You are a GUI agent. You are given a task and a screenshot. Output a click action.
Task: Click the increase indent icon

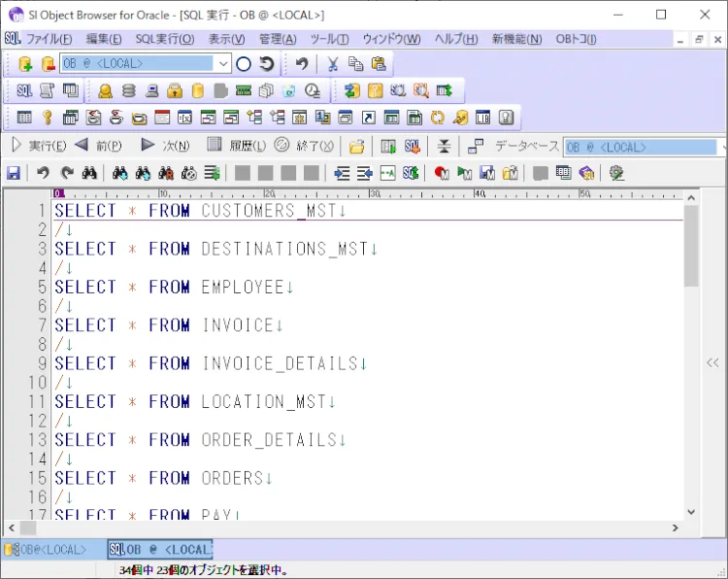point(343,173)
